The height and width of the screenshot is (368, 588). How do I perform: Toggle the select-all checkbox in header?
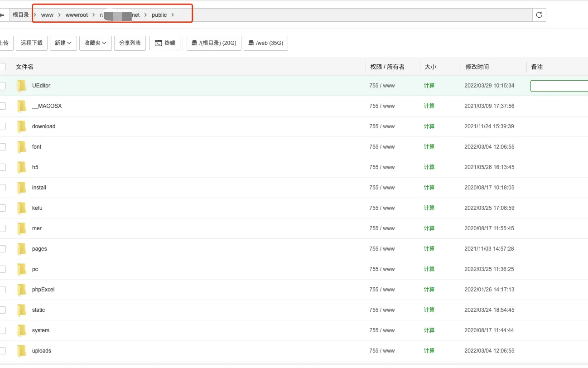pyautogui.click(x=3, y=67)
